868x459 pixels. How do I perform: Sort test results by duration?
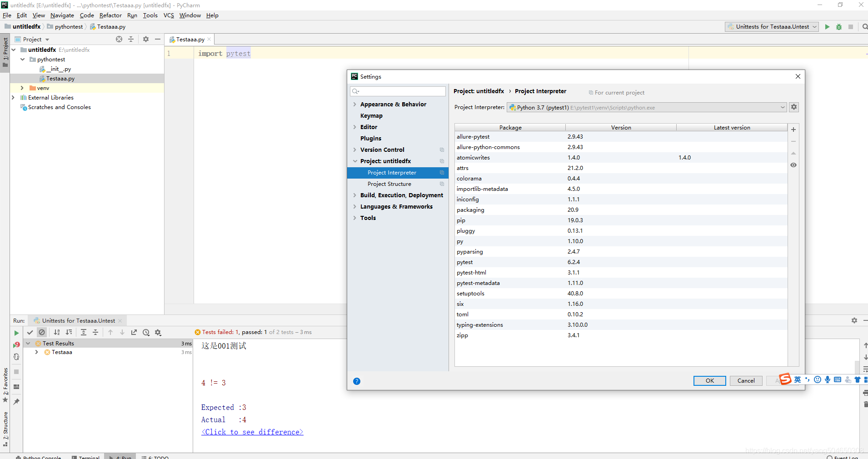pyautogui.click(x=69, y=332)
